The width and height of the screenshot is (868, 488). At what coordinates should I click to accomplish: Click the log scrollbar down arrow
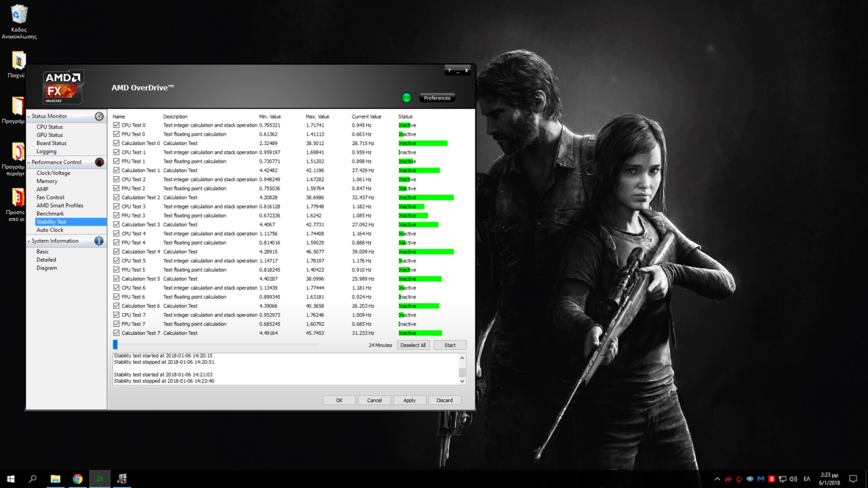pyautogui.click(x=462, y=381)
